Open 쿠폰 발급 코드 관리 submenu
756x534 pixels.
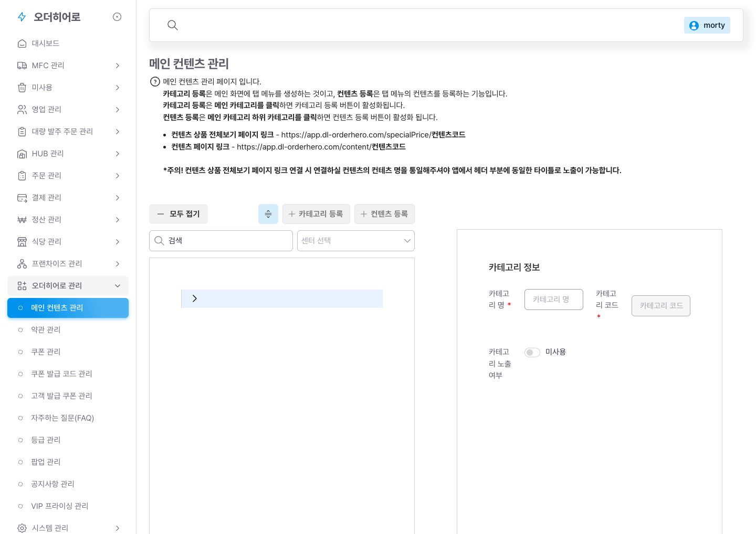pos(68,374)
